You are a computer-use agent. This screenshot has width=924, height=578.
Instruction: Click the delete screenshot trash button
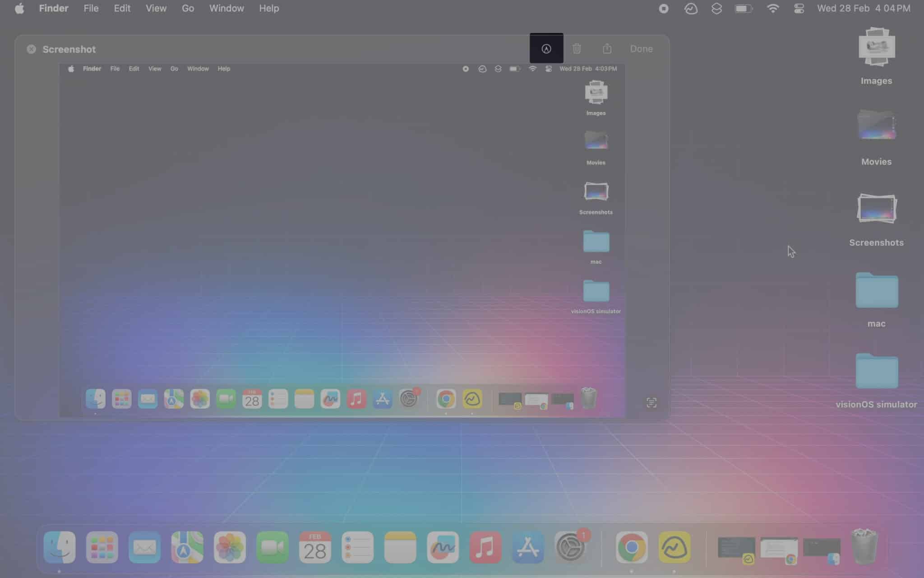[x=576, y=49]
